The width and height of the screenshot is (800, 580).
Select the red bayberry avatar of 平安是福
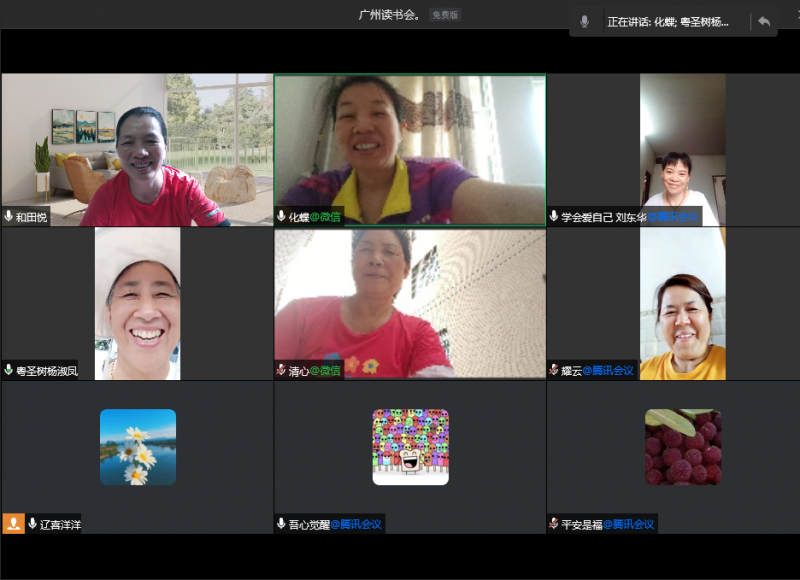[x=683, y=447]
